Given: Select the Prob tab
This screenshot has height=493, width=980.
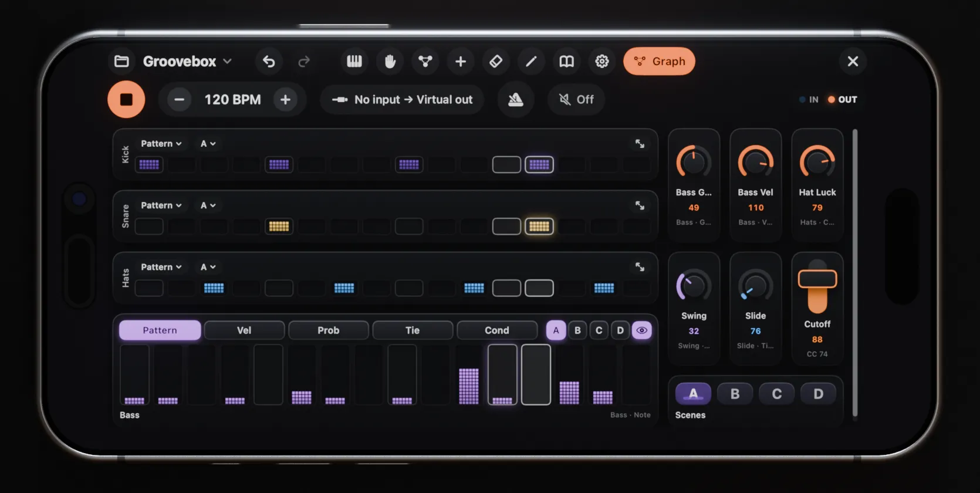Looking at the screenshot, I should tap(329, 330).
